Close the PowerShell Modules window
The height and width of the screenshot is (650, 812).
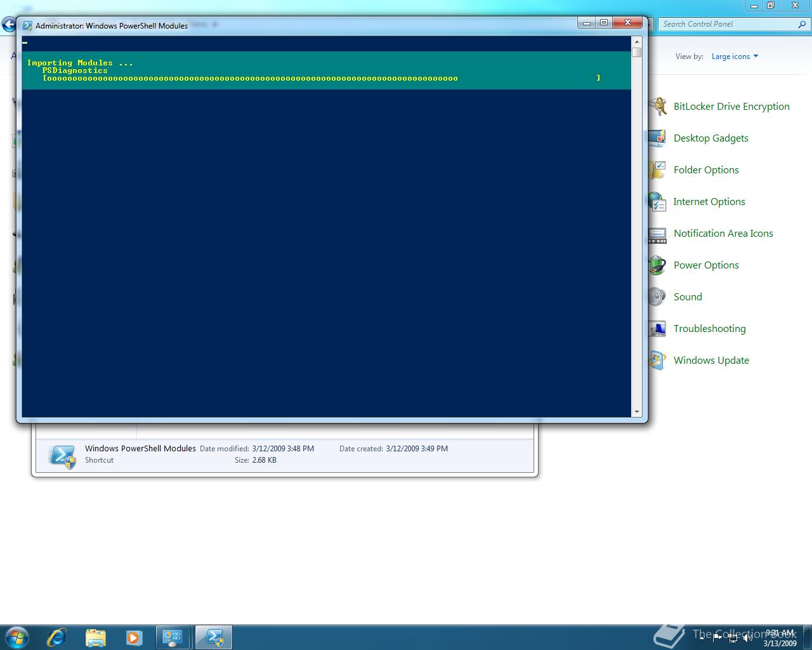[627, 23]
